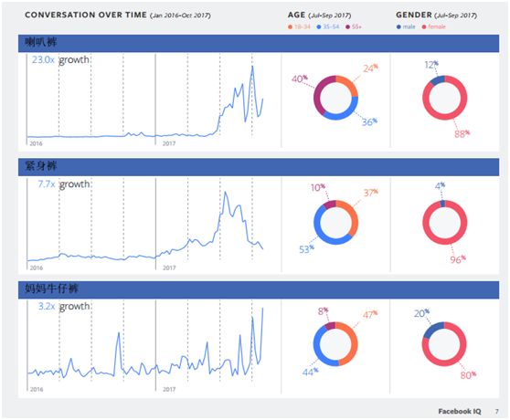
Task: Click the 2017 marker in 喇叭裤 chart
Action: coord(169,143)
